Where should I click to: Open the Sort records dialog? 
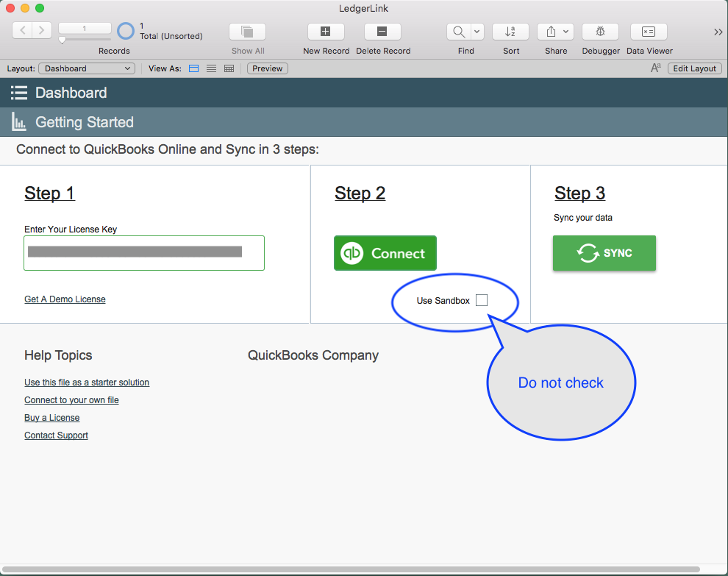[511, 32]
